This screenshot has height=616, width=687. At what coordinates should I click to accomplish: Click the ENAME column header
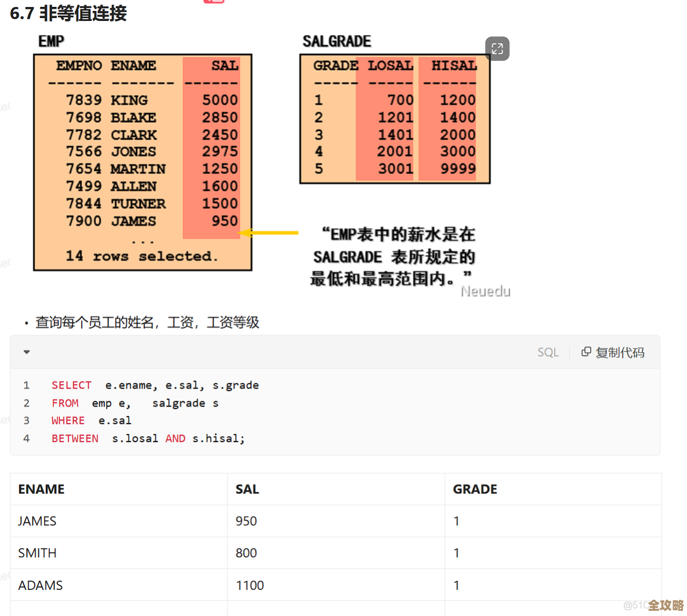41,489
